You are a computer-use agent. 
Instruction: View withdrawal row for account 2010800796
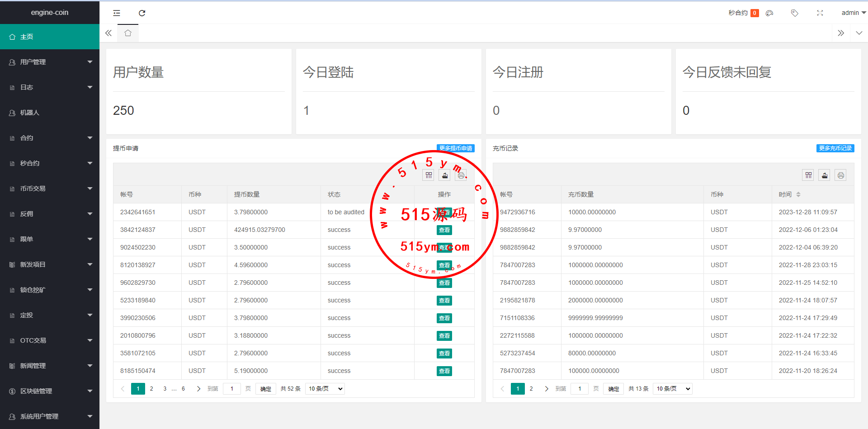click(x=444, y=336)
